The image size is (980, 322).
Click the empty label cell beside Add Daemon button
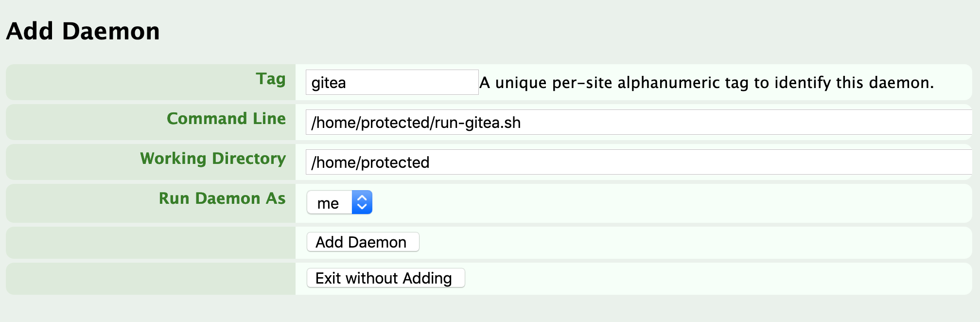[x=151, y=243]
